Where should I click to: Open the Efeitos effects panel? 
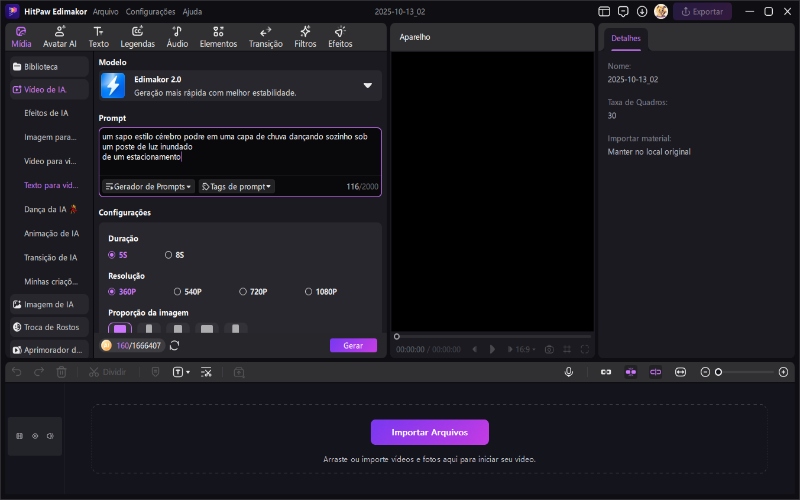pyautogui.click(x=340, y=37)
